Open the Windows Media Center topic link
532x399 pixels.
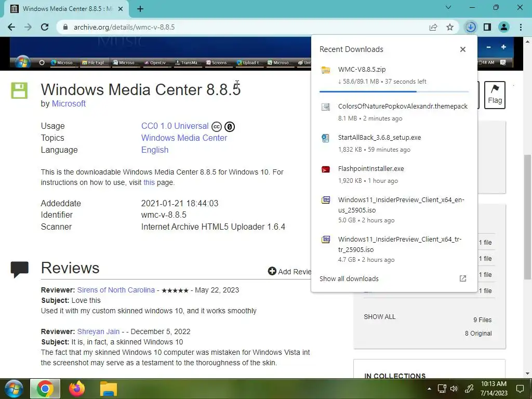[184, 138]
